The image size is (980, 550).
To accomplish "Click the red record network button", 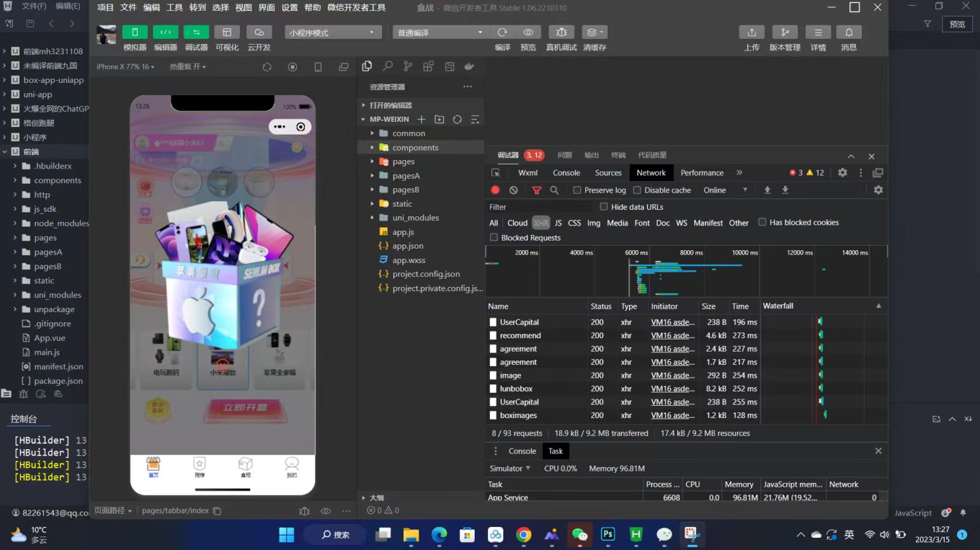I will click(x=495, y=190).
